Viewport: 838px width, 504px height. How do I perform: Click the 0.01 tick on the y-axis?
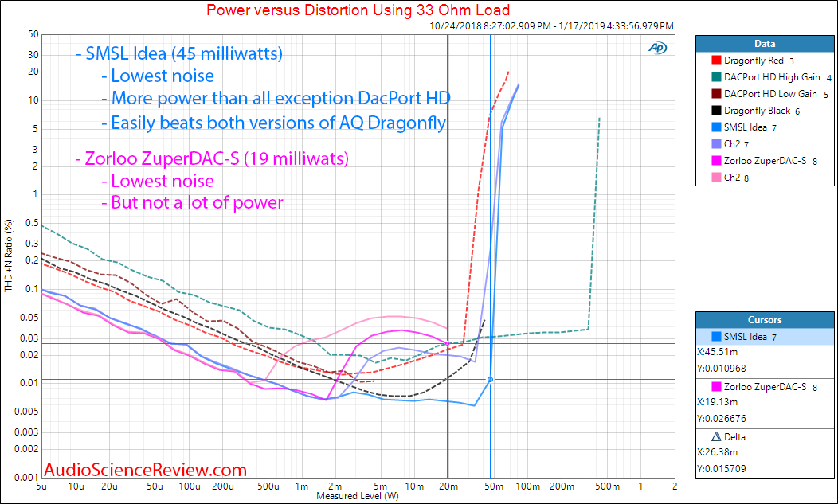[x=29, y=383]
